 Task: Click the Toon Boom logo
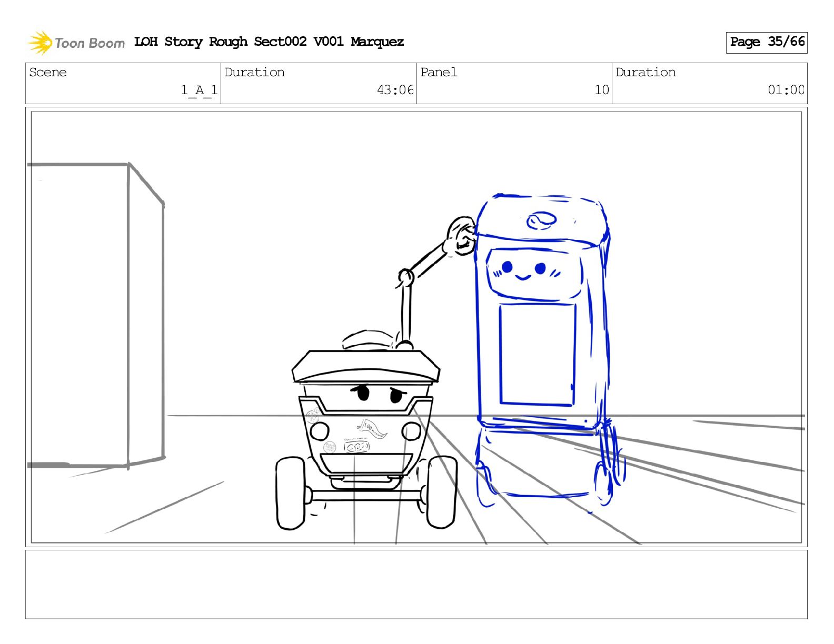click(x=76, y=43)
